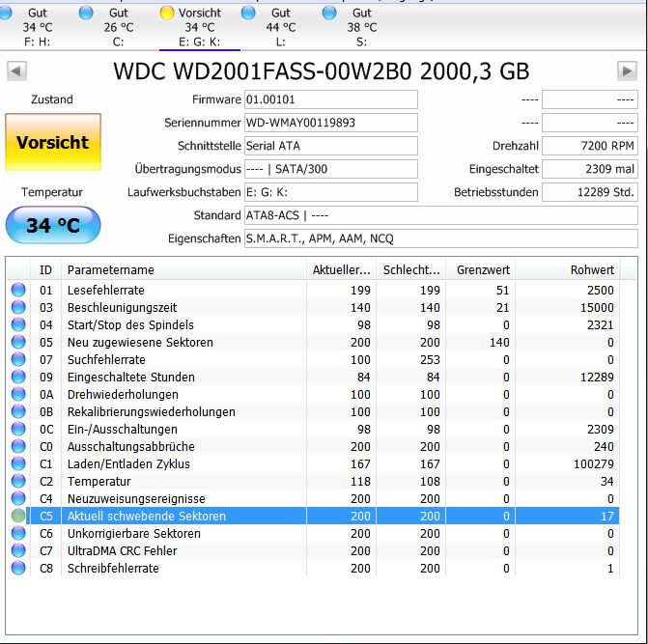The height and width of the screenshot is (644, 648).
Task: Click Grenzwert 140 of Neu zugewiesene Sektoren
Action: tap(499, 343)
